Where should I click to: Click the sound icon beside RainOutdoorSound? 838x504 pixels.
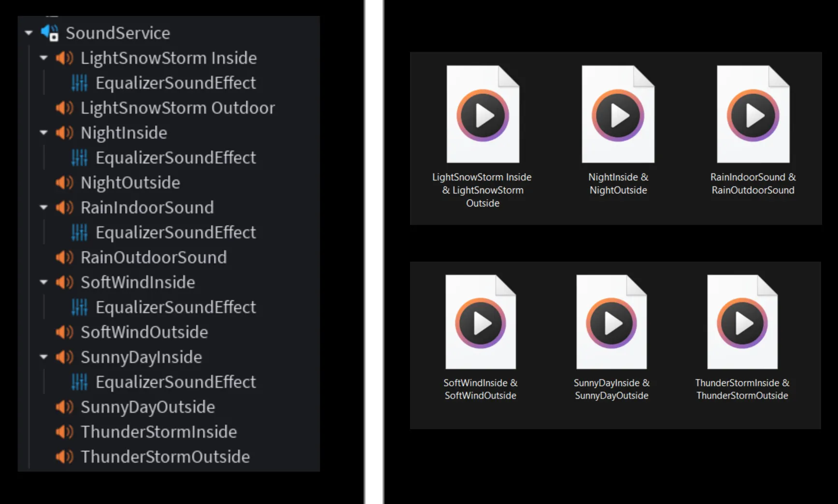(64, 257)
